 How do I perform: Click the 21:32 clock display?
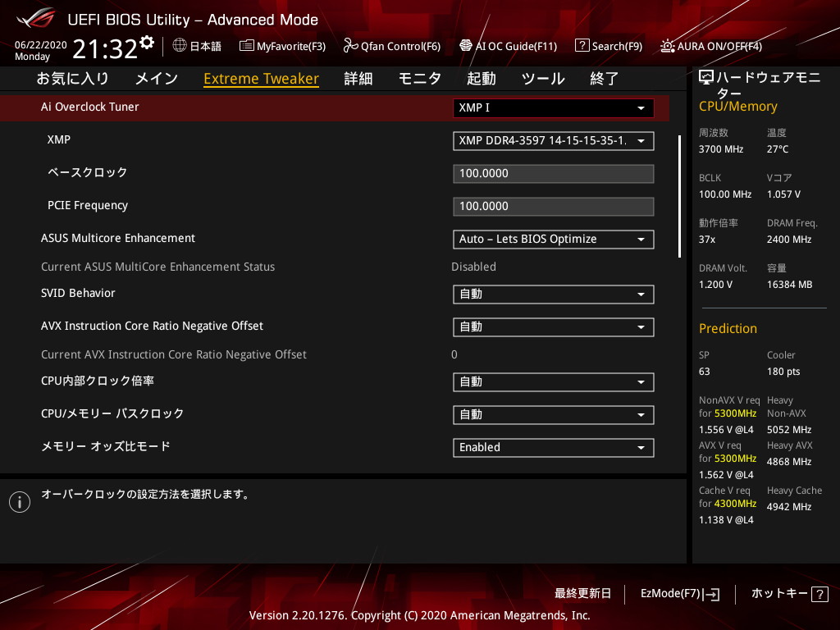(x=105, y=49)
